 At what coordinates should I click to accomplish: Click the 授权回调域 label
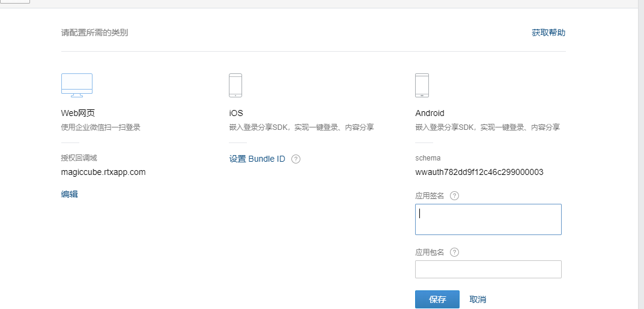click(x=79, y=158)
